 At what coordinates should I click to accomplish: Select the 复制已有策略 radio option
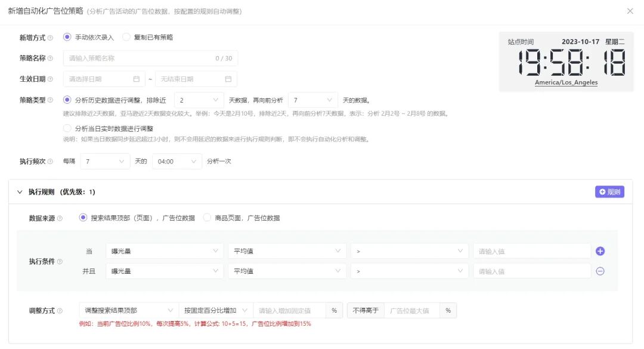tap(126, 36)
